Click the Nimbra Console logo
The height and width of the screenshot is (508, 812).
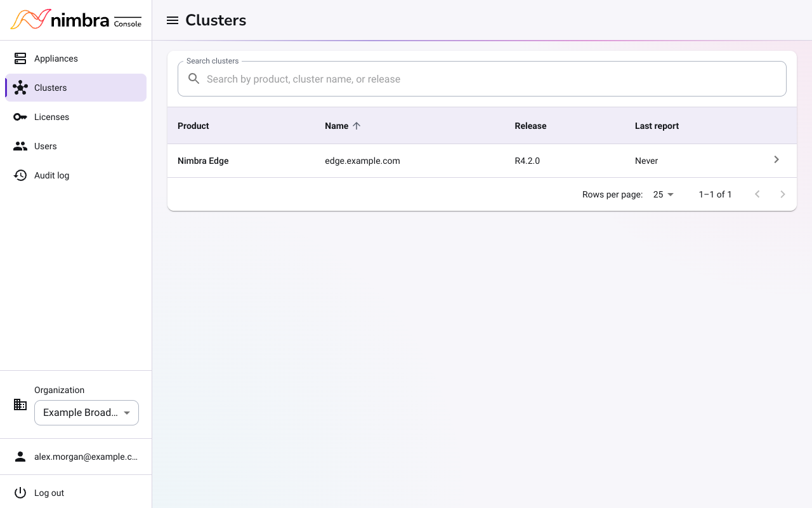76,20
